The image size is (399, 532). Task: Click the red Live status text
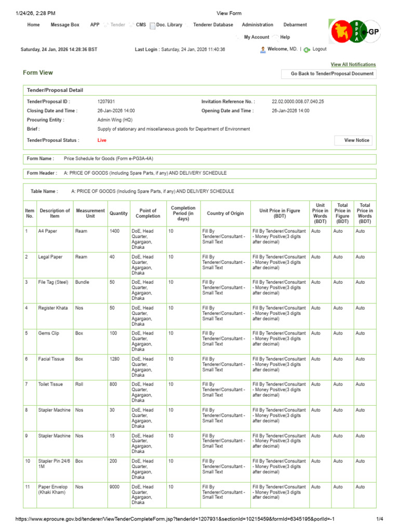[x=102, y=140]
